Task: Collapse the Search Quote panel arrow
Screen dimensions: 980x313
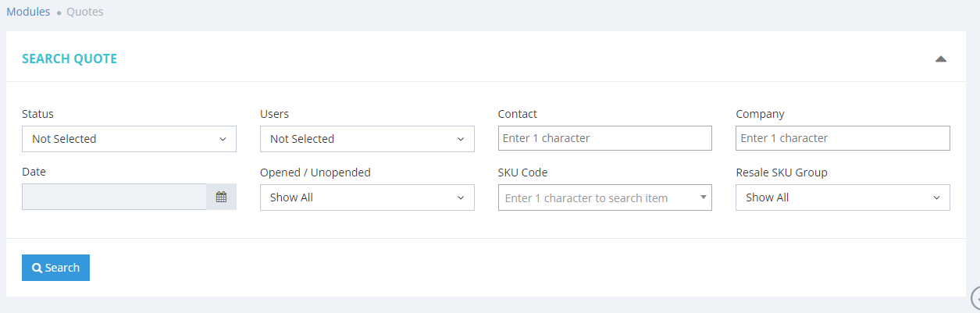Action: tap(940, 59)
